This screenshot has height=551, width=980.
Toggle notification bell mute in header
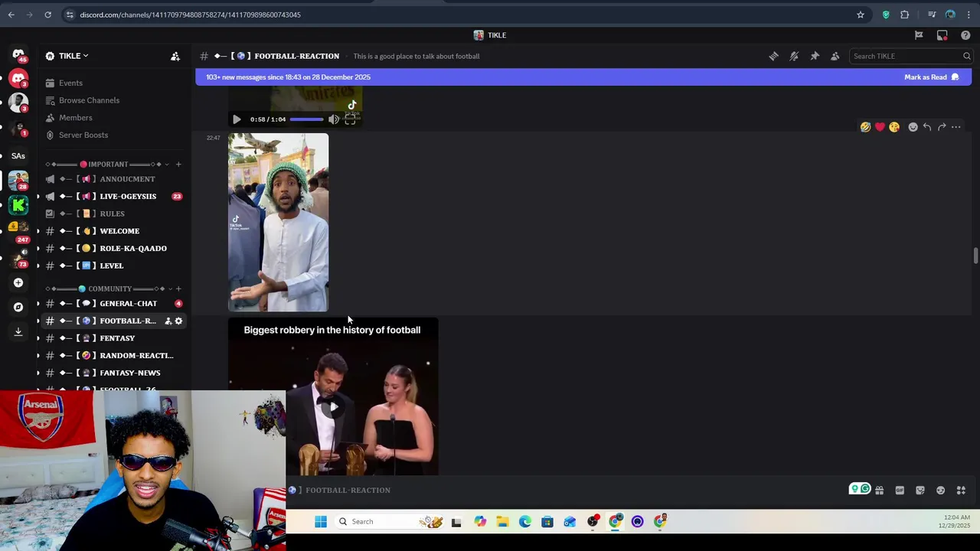[794, 56]
